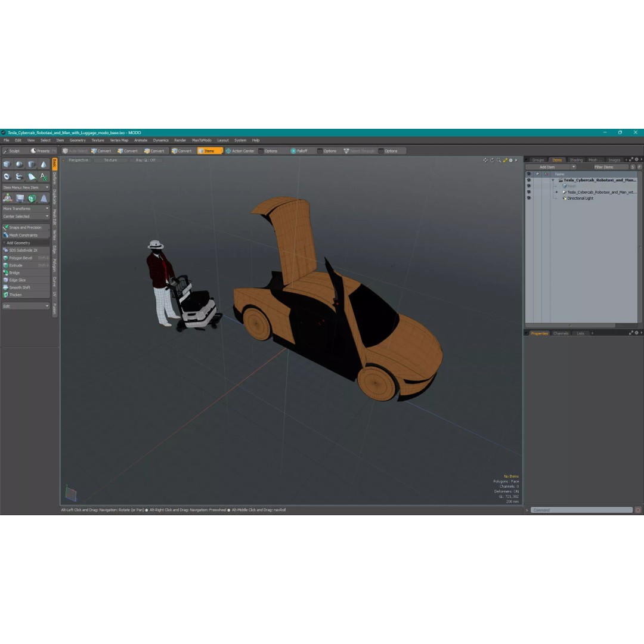Screen dimensions: 644x644
Task: Click Snaps and Precision button
Action: (x=26, y=228)
